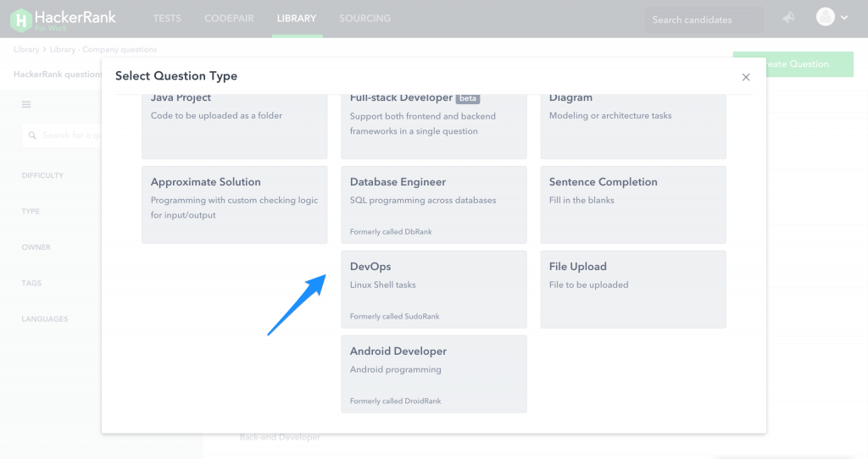Click the Select Question Type heading
The height and width of the screenshot is (459, 868).
176,75
